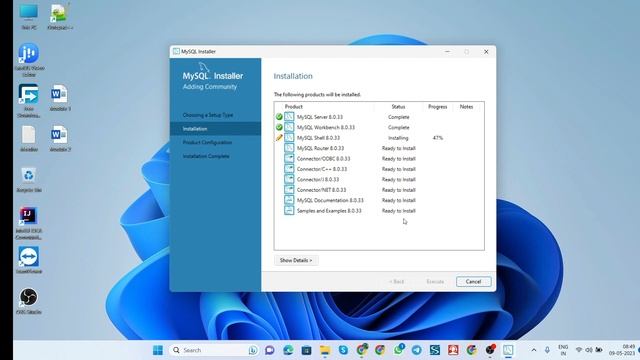Click the 47% progress value
640x360 pixels.
(438, 138)
